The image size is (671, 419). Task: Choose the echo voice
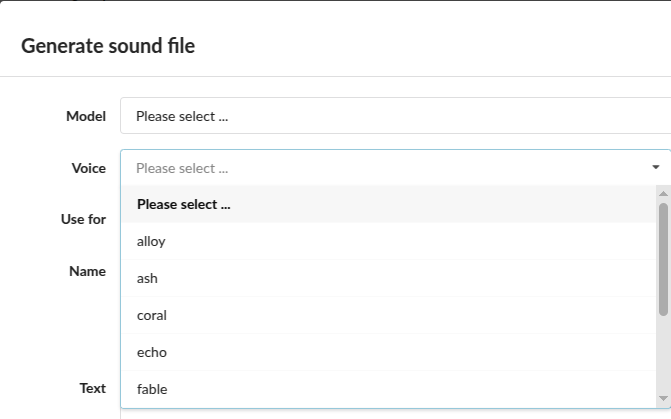151,352
